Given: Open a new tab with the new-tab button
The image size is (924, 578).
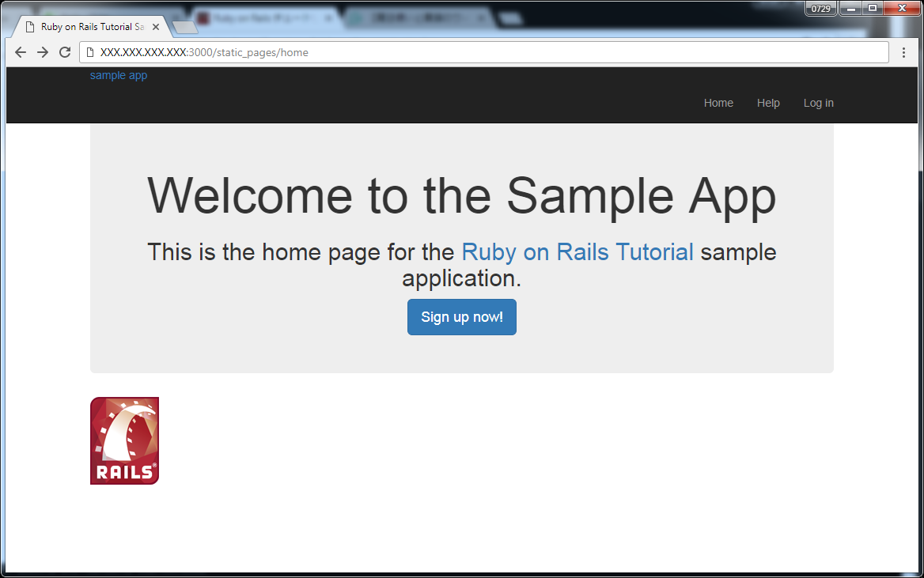Looking at the screenshot, I should (185, 27).
